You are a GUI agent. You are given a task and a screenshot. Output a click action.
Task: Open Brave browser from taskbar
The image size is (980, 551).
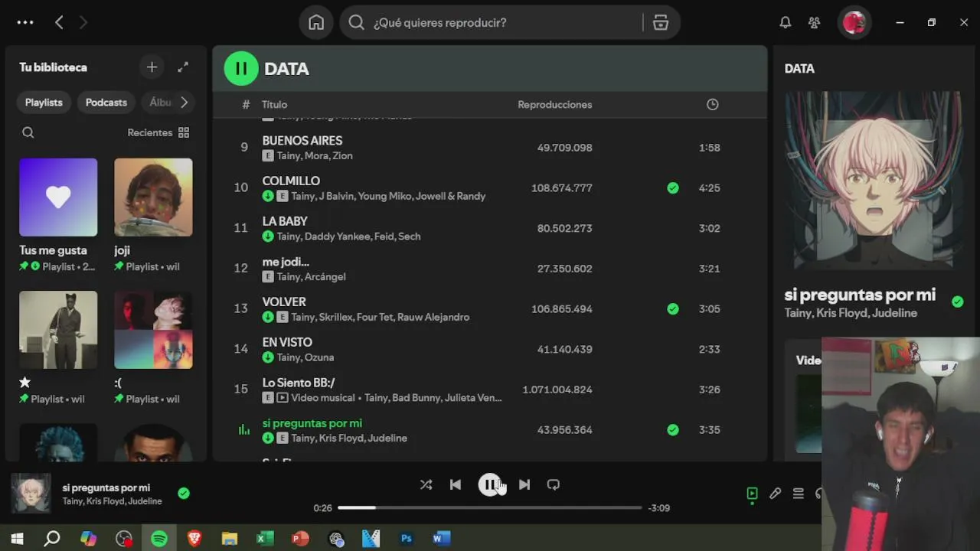pyautogui.click(x=194, y=539)
